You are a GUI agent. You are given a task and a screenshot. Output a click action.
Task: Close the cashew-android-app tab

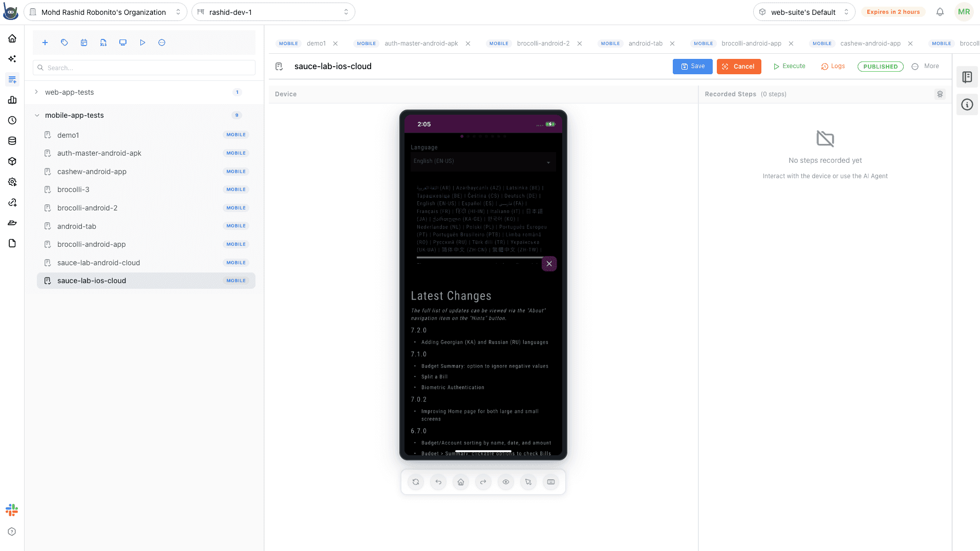click(910, 44)
